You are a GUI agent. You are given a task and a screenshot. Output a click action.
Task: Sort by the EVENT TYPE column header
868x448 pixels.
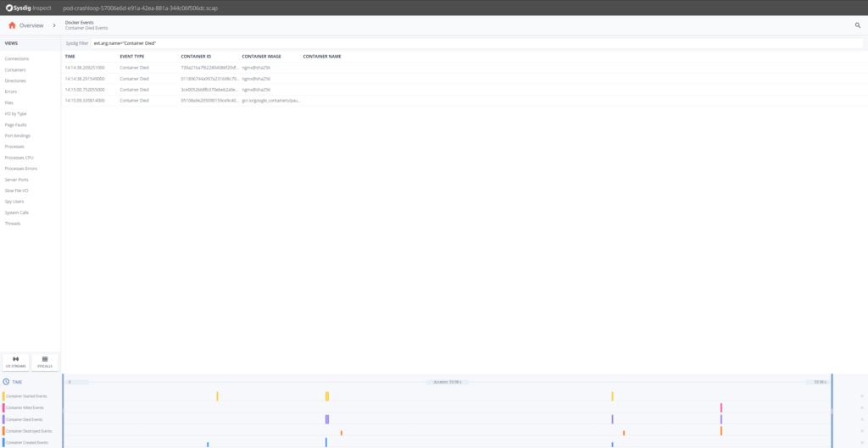pos(131,57)
